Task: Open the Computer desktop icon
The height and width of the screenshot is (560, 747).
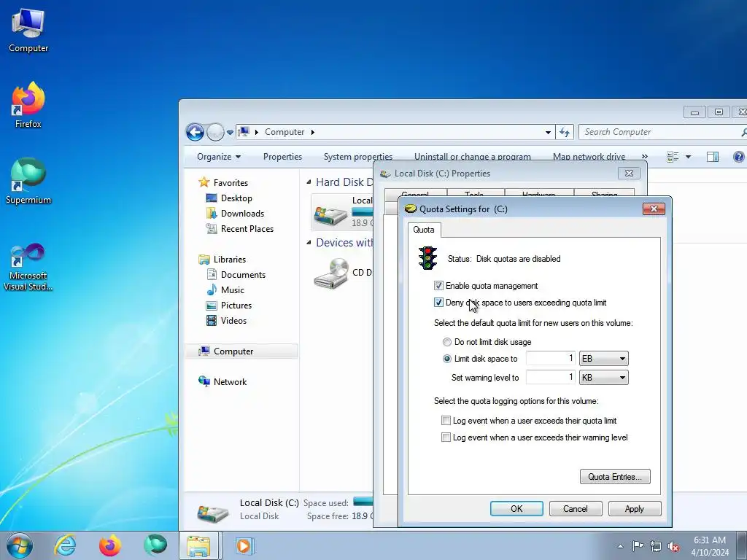Action: pyautogui.click(x=28, y=31)
